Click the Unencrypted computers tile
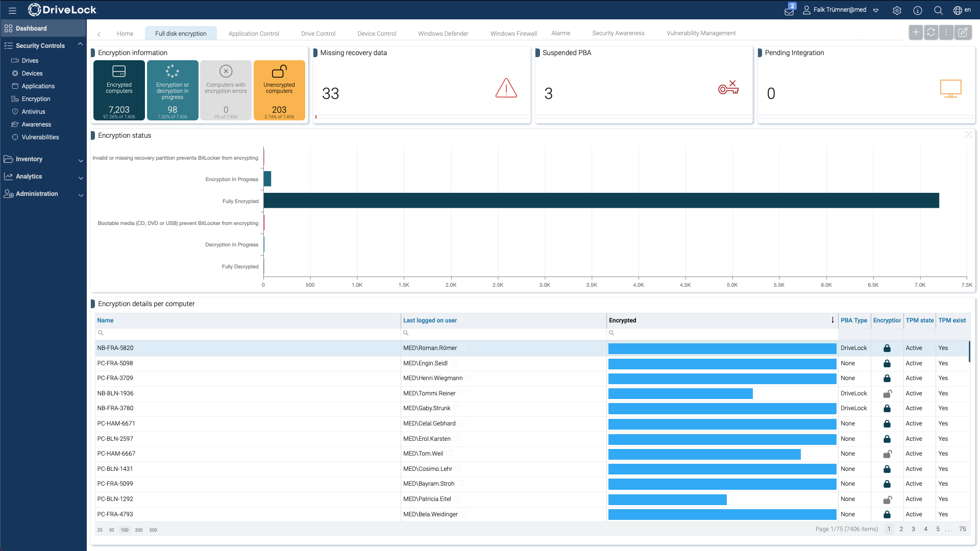980x551 pixels. (x=279, y=90)
